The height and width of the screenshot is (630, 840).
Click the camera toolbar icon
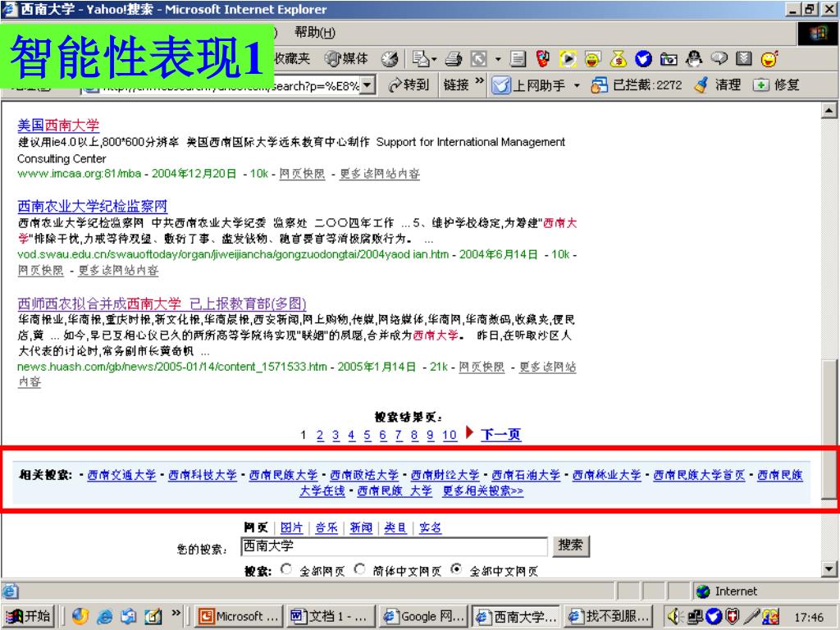pyautogui.click(x=668, y=59)
